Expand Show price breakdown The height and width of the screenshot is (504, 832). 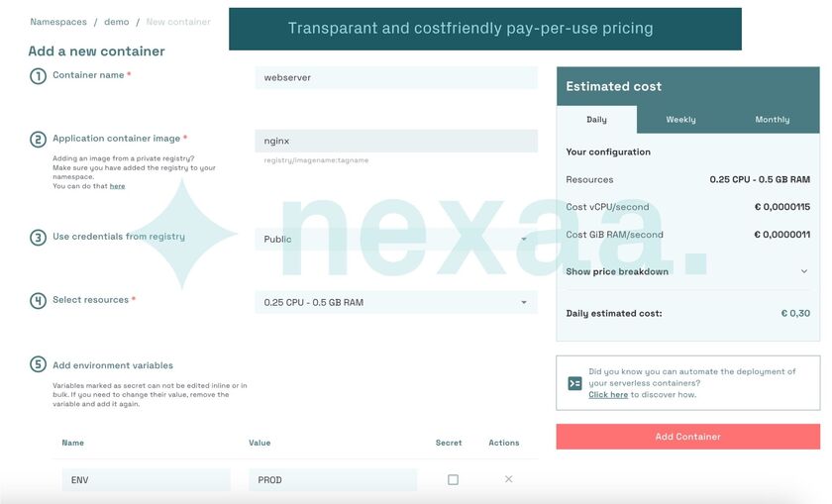tap(687, 271)
